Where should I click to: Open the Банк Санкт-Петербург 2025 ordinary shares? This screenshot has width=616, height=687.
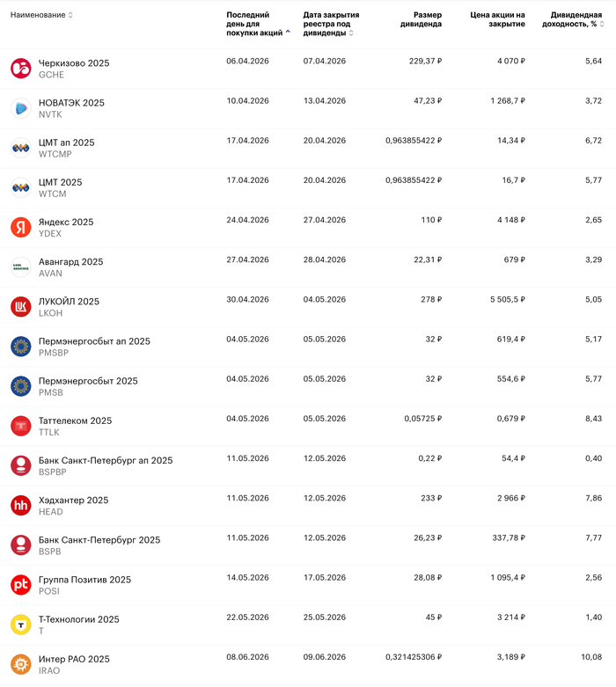[99, 540]
